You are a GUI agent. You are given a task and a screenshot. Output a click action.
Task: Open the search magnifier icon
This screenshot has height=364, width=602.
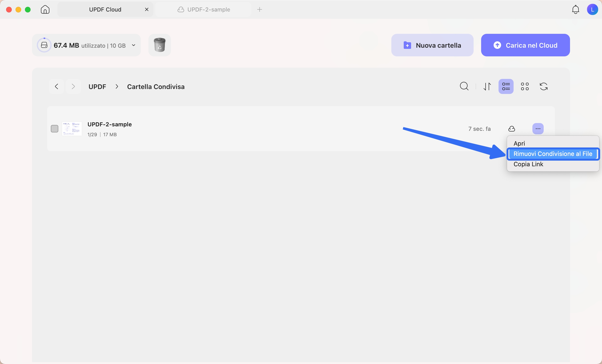tap(464, 86)
